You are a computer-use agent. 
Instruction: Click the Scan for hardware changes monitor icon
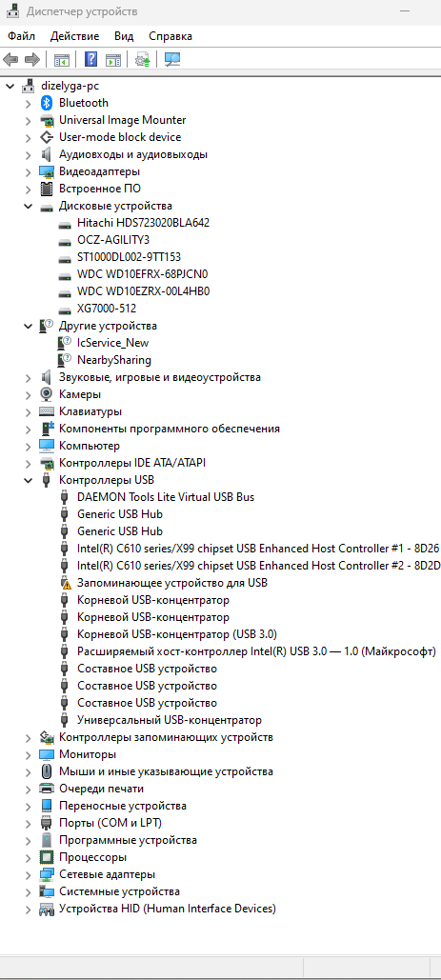tap(172, 60)
